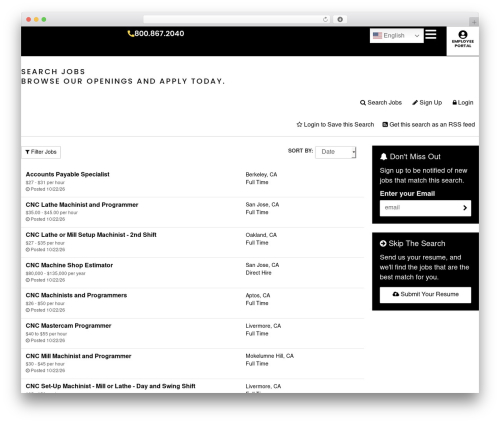Click the Don't Miss Out heading
This screenshot has width=500, height=423.
click(415, 157)
